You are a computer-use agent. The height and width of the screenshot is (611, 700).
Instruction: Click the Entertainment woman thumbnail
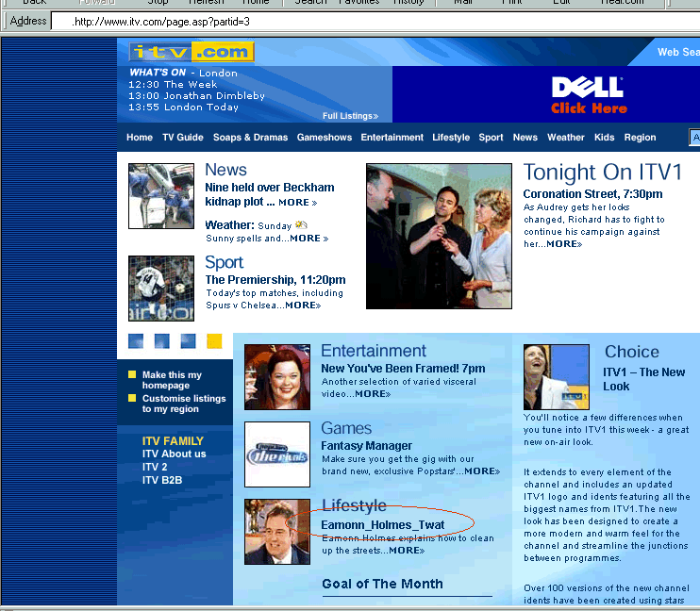click(x=277, y=377)
